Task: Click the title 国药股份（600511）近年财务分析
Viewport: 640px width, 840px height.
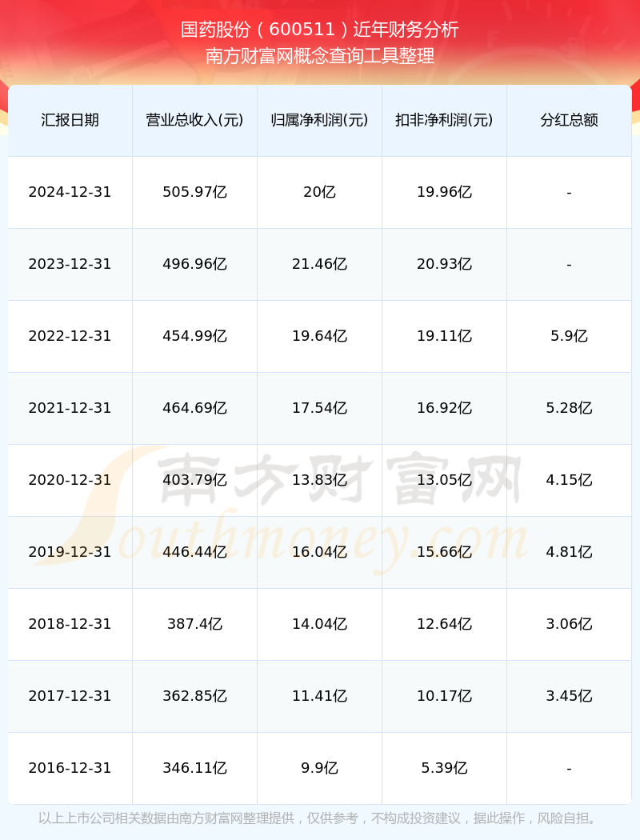Action: pyautogui.click(x=320, y=29)
